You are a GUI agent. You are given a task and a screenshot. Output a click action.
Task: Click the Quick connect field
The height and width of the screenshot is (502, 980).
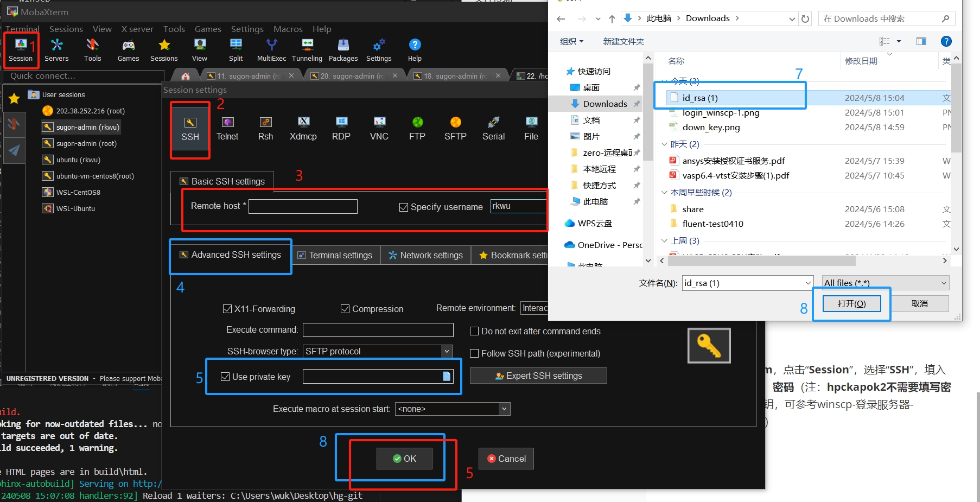pos(84,76)
